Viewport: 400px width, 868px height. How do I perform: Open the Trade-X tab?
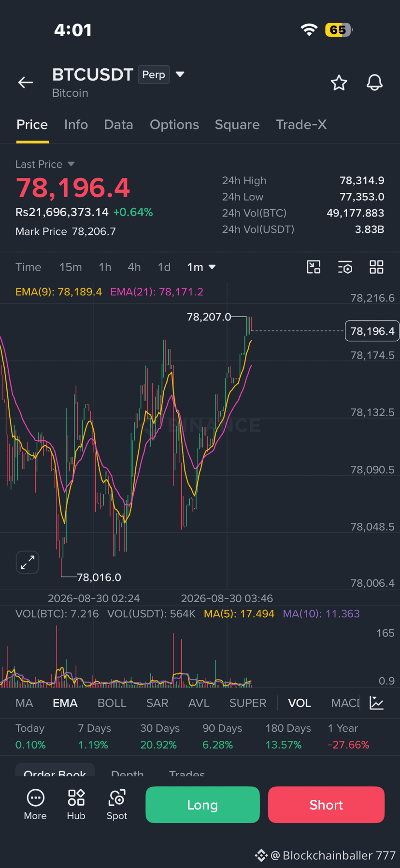[301, 125]
